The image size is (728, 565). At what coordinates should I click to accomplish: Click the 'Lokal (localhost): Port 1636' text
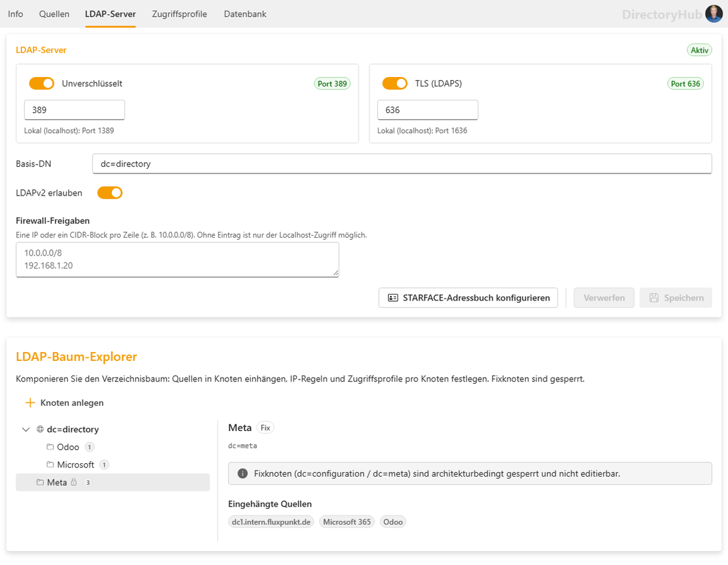pos(422,131)
